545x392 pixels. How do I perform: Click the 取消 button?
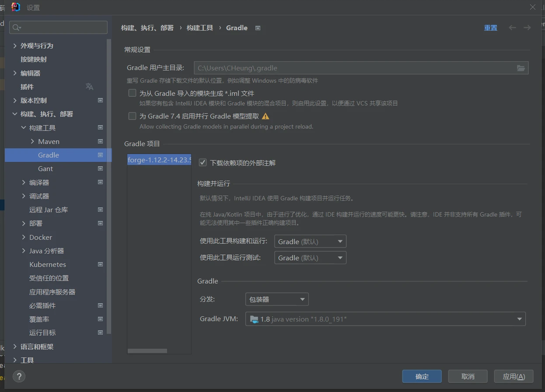[x=468, y=376]
